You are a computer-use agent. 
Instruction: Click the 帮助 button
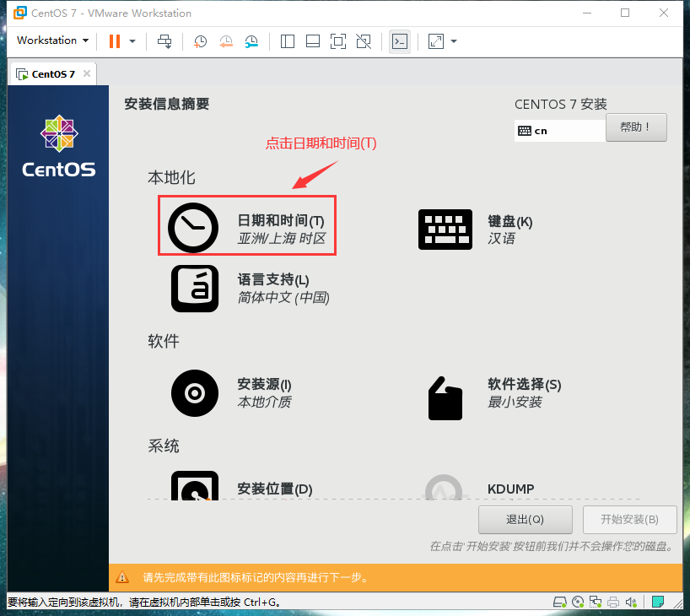[x=636, y=127]
